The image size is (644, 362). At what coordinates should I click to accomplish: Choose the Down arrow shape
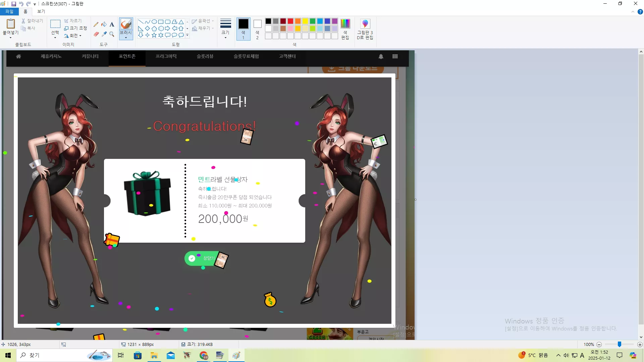tap(141, 35)
